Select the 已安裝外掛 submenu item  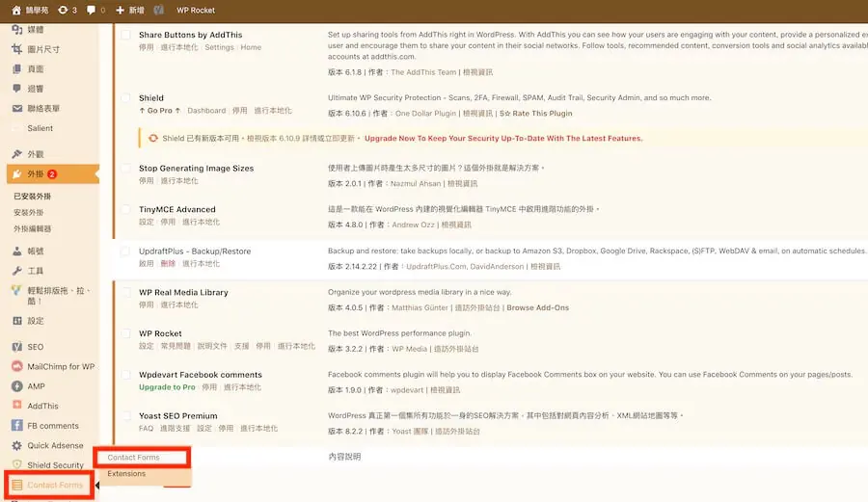coord(32,197)
